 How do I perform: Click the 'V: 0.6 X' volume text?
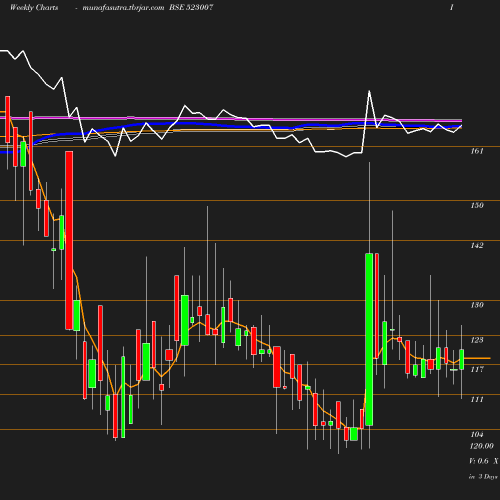[484, 461]
